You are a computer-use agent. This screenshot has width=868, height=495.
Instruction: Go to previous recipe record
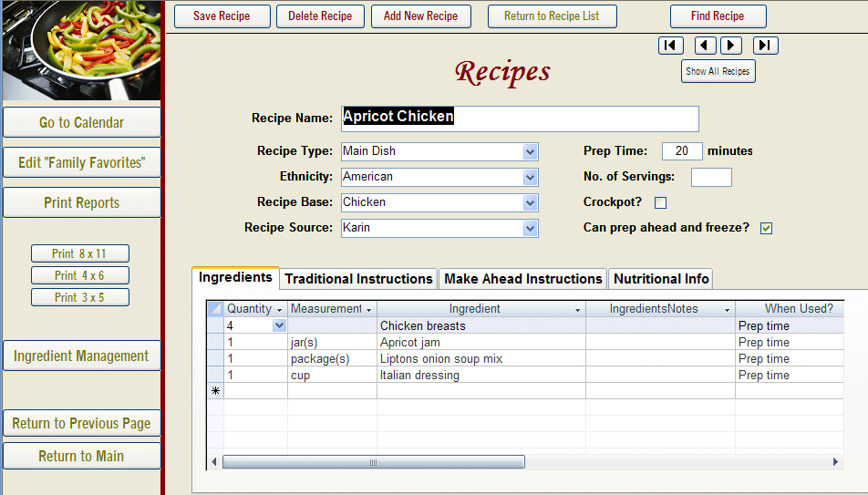706,46
